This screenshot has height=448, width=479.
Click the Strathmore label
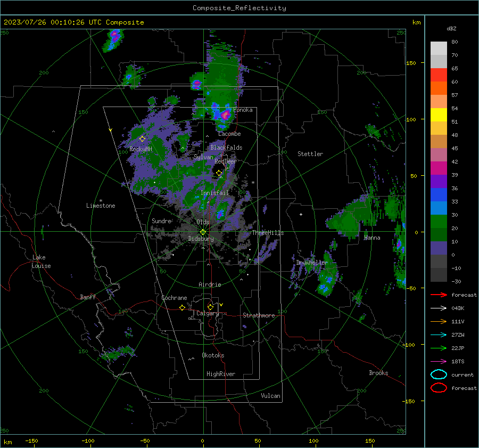259,315
